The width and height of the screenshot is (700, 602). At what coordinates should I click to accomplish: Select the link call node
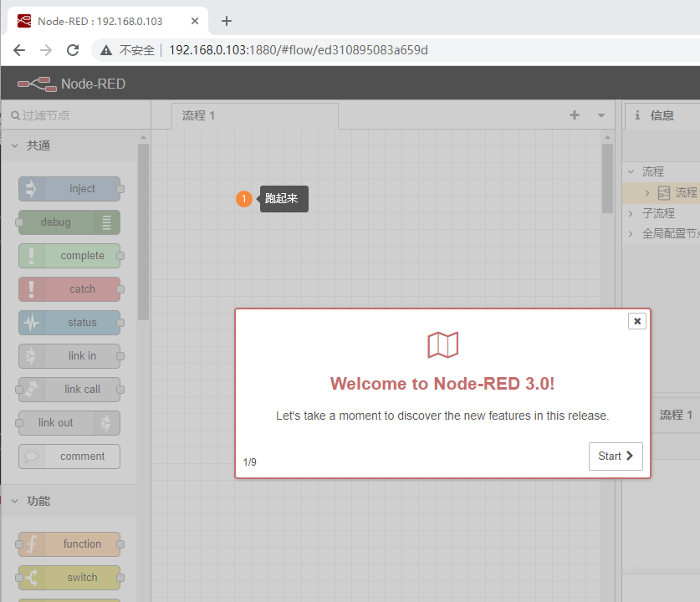click(69, 390)
